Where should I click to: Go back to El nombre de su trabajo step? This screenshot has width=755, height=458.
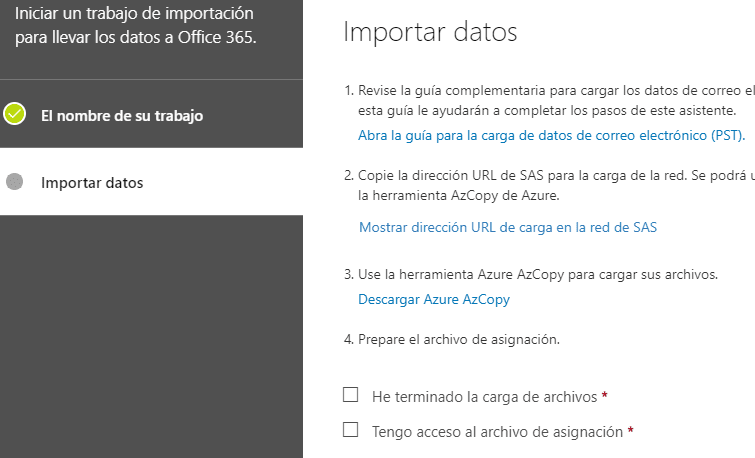pyautogui.click(x=122, y=116)
